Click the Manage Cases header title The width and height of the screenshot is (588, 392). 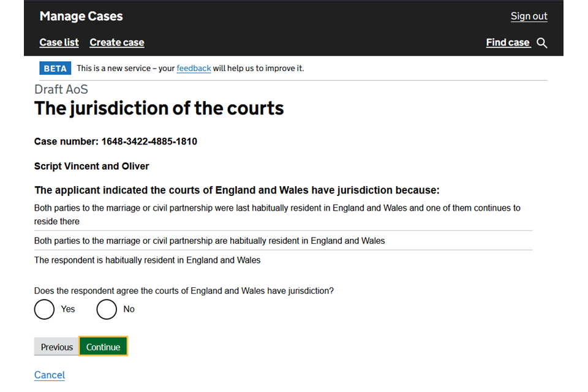[x=81, y=17]
